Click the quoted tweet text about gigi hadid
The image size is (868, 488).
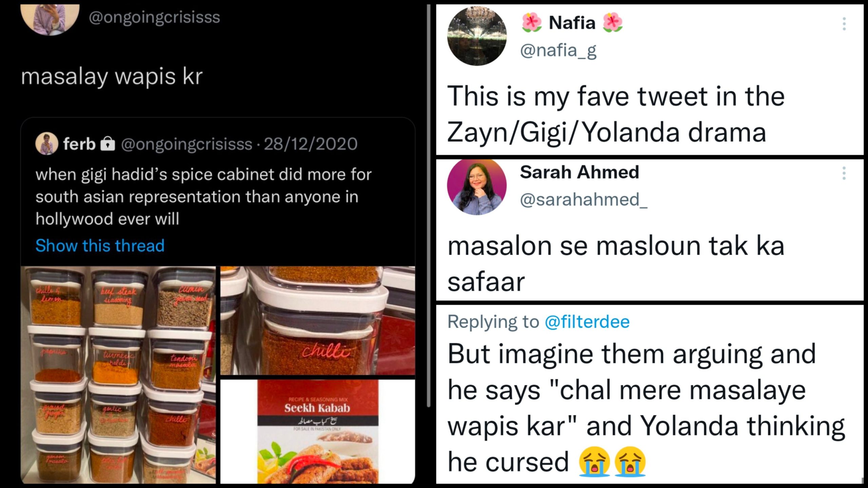(x=203, y=197)
